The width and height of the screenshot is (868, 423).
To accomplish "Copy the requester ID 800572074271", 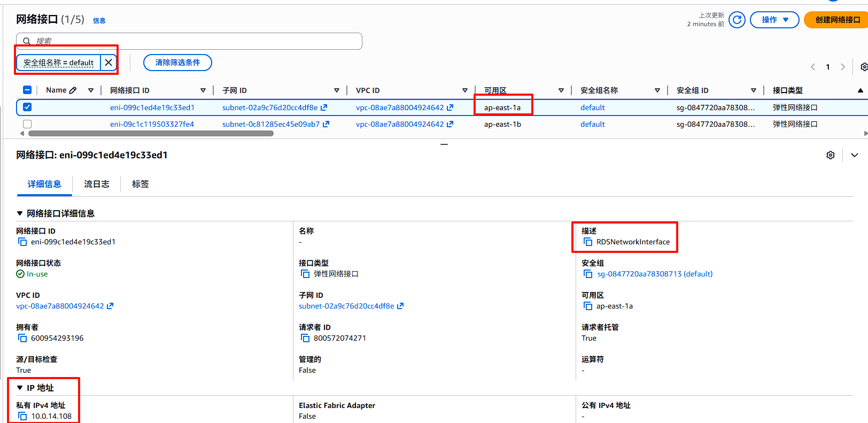I will coord(305,338).
